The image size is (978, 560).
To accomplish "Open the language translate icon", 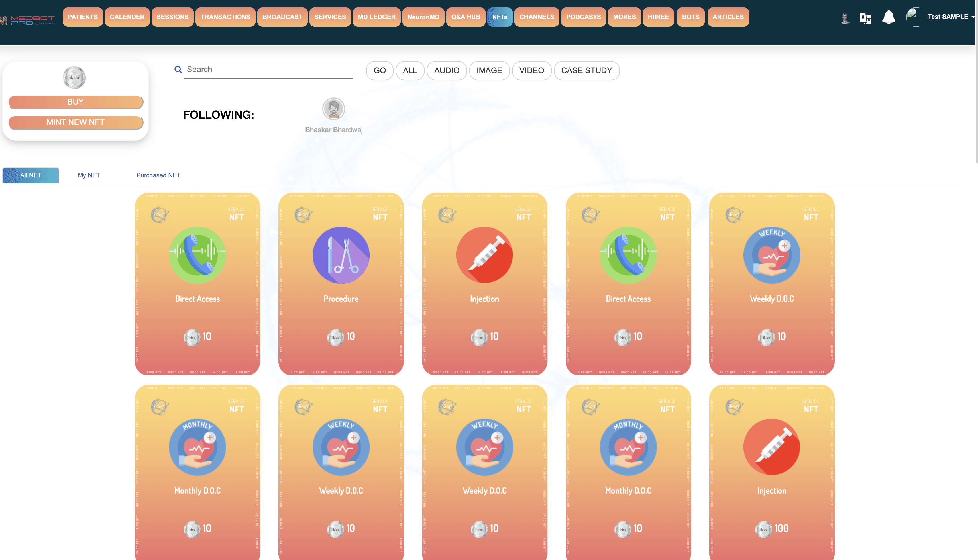I will pyautogui.click(x=865, y=18).
